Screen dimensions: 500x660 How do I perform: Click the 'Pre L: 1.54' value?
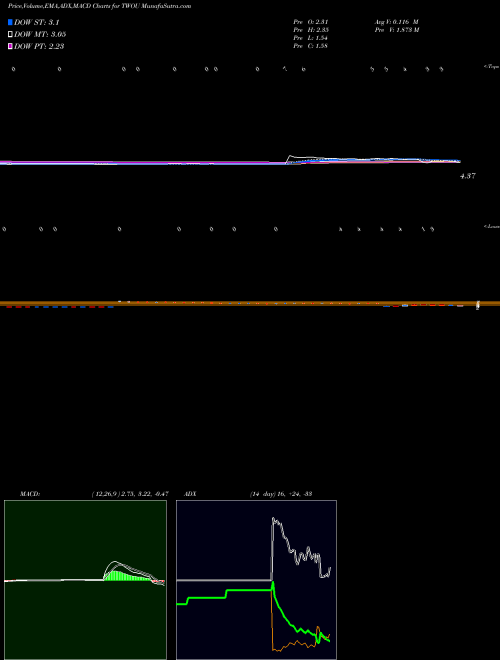click(x=311, y=38)
